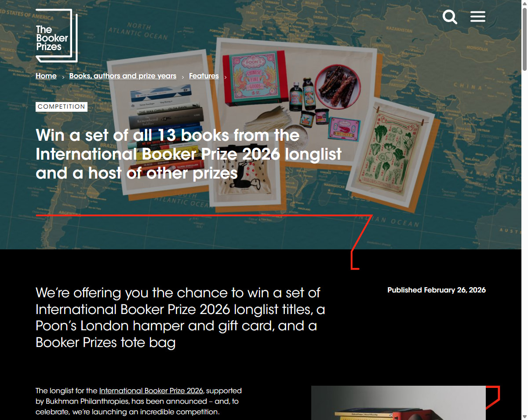This screenshot has width=528, height=420.
Task: Open the Features breadcrumb link
Action: coord(204,76)
